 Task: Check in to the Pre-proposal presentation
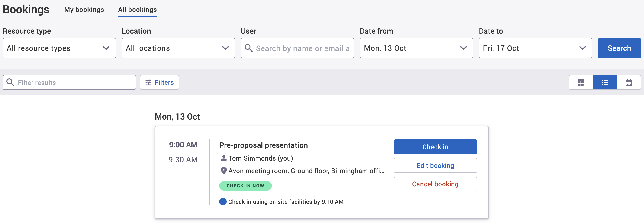[x=435, y=147]
